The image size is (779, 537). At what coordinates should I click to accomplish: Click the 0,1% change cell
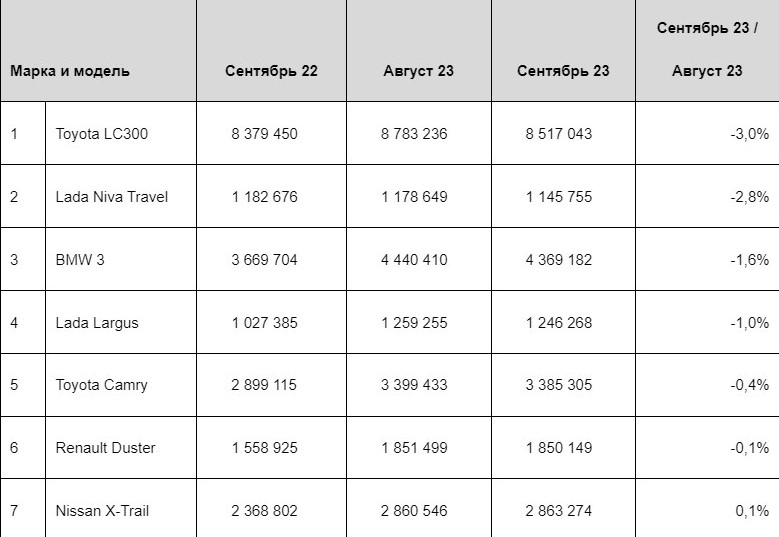click(752, 511)
